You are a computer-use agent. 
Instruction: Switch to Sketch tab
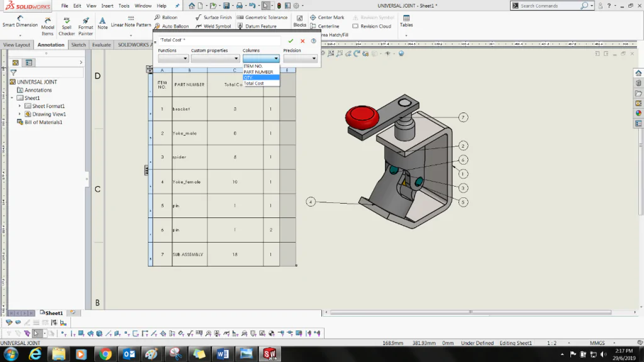78,45
